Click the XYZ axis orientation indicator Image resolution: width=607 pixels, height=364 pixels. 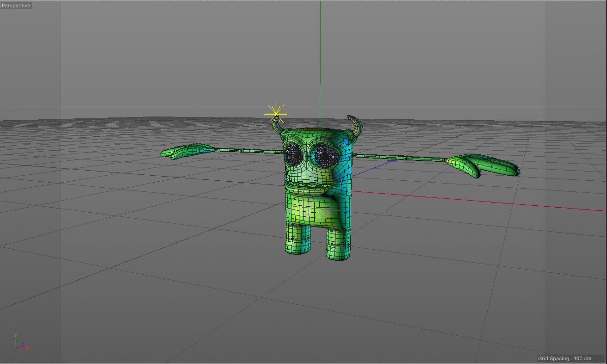pyautogui.click(x=21, y=342)
